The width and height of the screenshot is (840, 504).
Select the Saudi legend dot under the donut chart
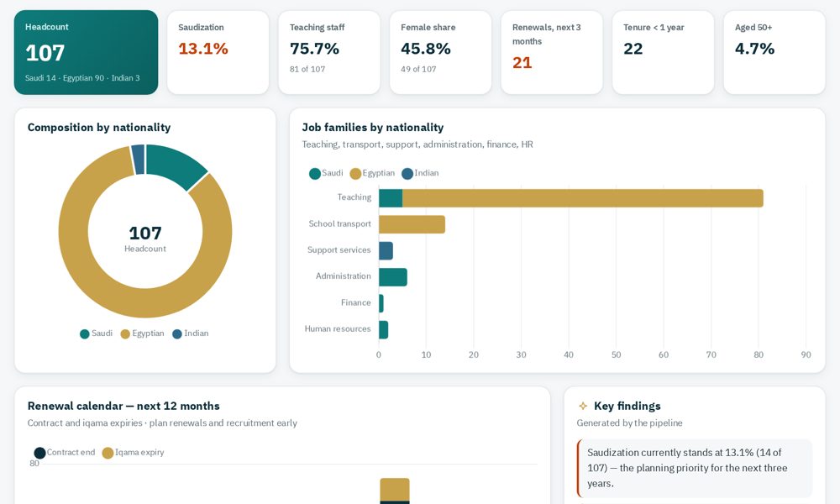pyautogui.click(x=85, y=333)
